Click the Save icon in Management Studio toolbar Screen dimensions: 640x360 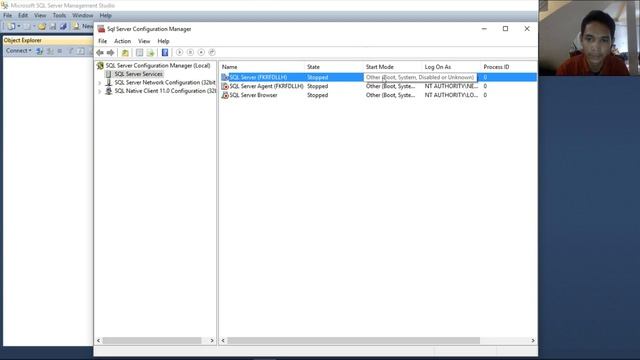tap(53, 27)
